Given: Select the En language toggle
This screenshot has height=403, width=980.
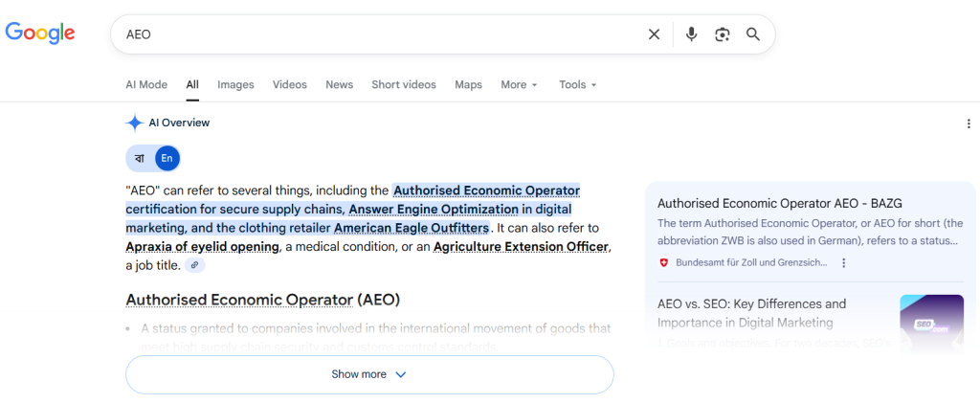Looking at the screenshot, I should (x=167, y=158).
